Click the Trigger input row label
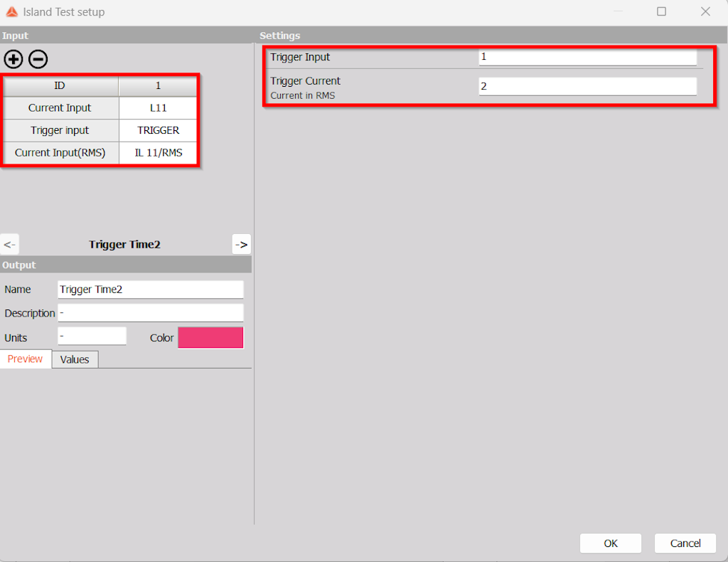Viewport: 728px width, 562px height. coord(60,130)
